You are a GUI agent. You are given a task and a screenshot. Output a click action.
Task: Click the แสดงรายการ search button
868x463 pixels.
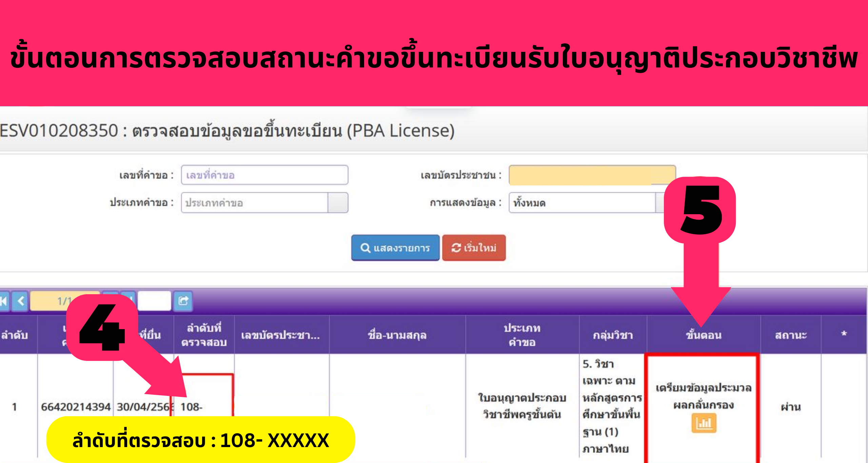395,248
